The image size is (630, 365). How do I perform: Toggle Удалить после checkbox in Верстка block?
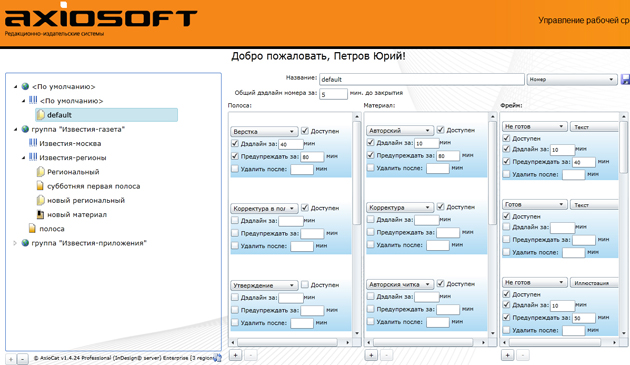[x=235, y=169]
